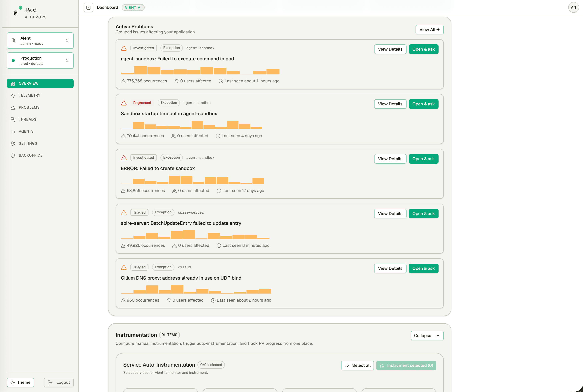Switch the Theme

(x=20, y=382)
